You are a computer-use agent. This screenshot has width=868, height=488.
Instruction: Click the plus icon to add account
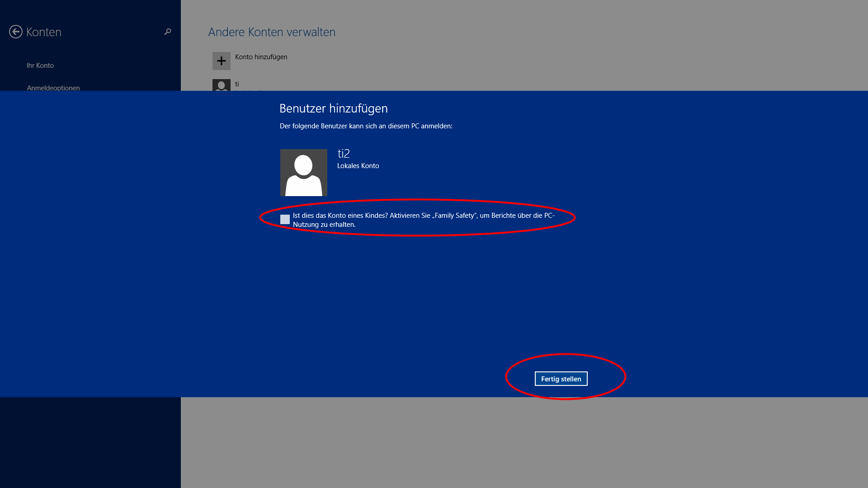[x=221, y=61]
